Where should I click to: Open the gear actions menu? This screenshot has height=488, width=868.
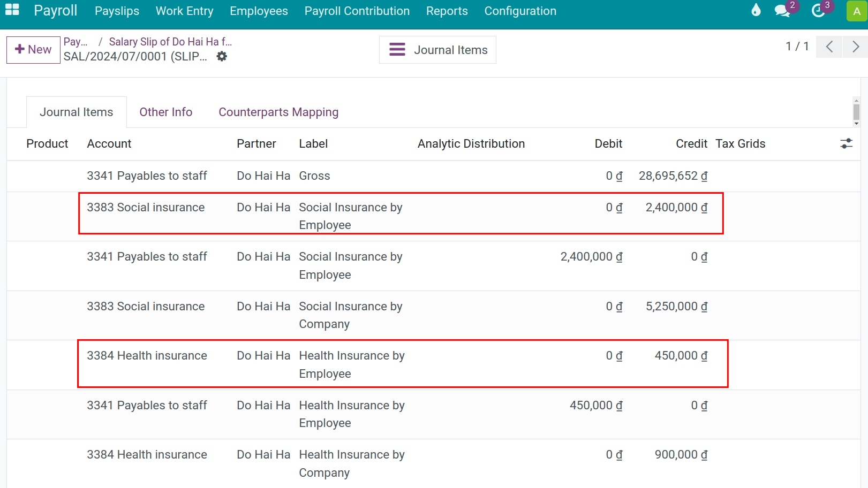[x=222, y=56]
